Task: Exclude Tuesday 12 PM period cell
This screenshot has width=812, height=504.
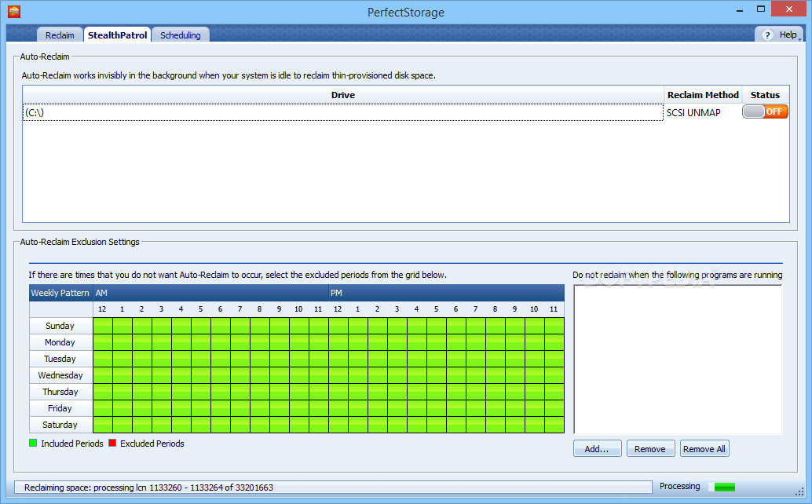Action: (x=338, y=359)
